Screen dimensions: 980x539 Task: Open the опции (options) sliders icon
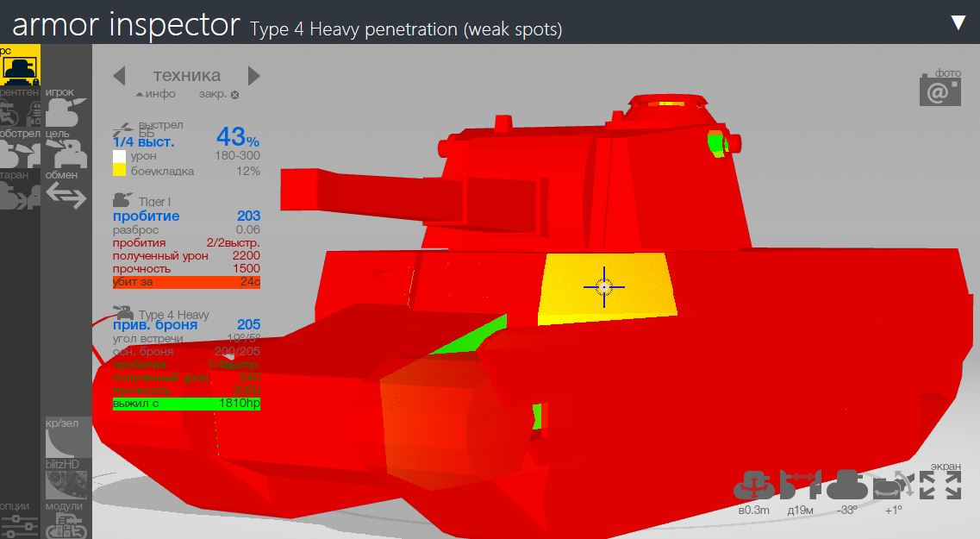pos(20,520)
